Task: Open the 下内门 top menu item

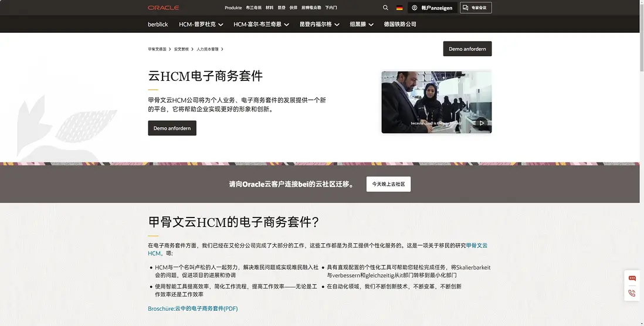Action: point(331,8)
